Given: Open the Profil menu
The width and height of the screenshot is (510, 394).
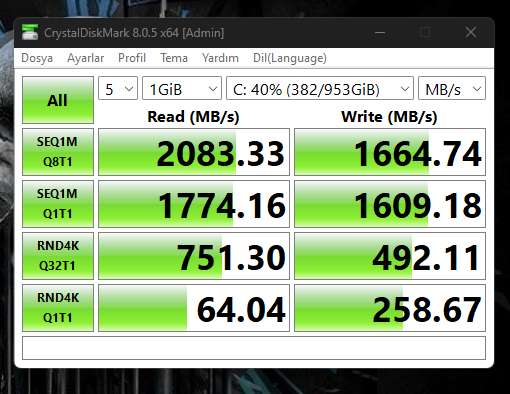Looking at the screenshot, I should point(132,58).
